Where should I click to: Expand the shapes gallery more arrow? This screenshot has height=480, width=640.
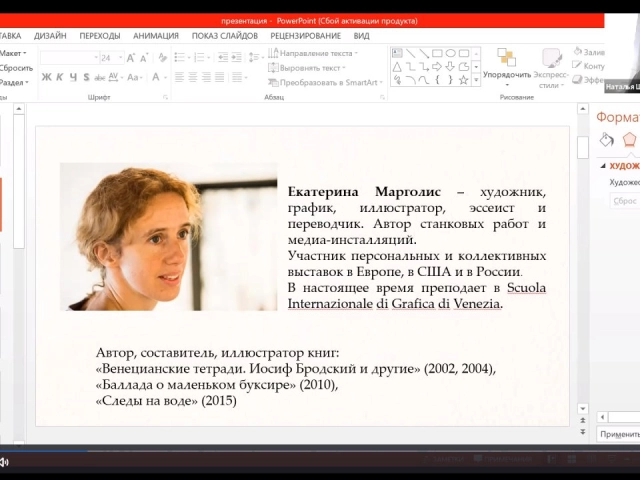coord(475,79)
